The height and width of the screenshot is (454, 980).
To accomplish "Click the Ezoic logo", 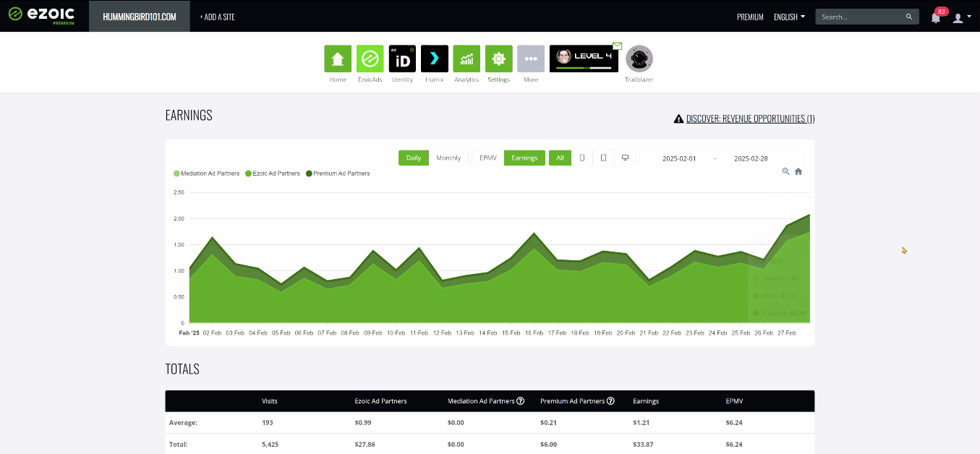I will (42, 15).
